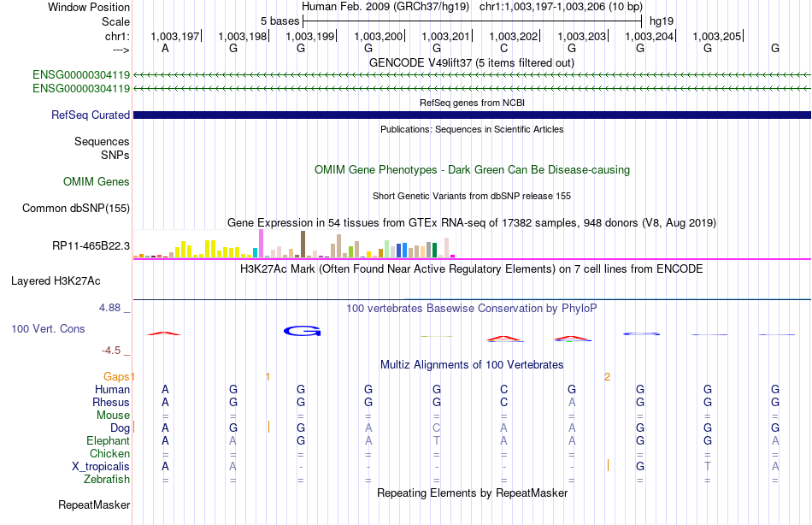Open the RepeatMasker track label
The width and height of the screenshot is (812, 525).
(x=94, y=504)
